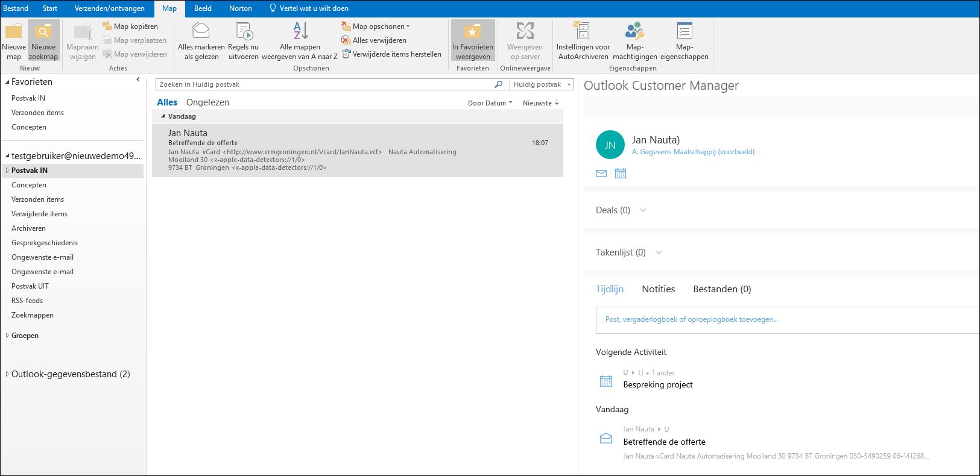Show Alles messages filter
This screenshot has width=980, height=476.
point(167,102)
